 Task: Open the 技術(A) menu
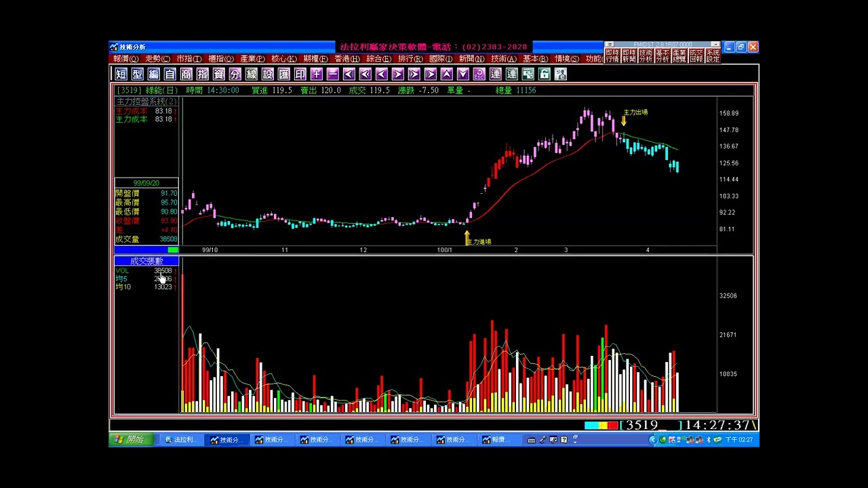pyautogui.click(x=503, y=59)
